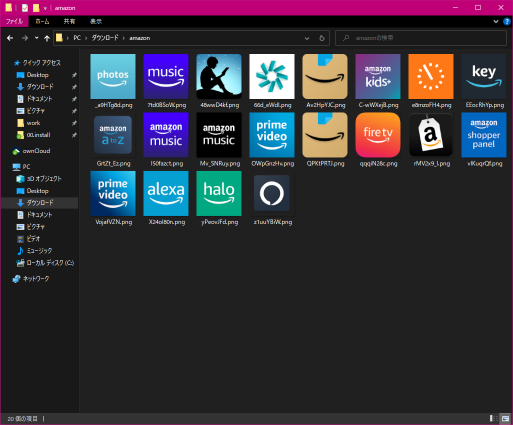Click new folder icon in title bar
Viewport: 513px width, 425px height.
[36, 8]
